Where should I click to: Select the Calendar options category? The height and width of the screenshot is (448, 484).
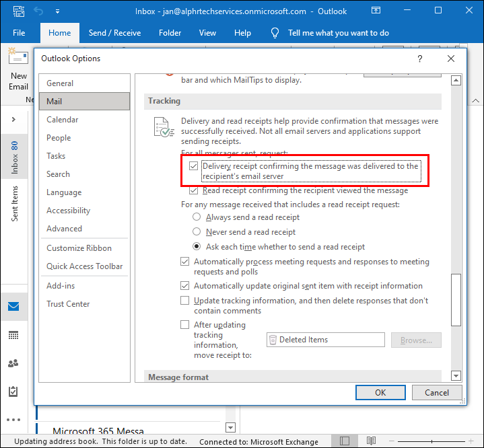(x=84, y=120)
